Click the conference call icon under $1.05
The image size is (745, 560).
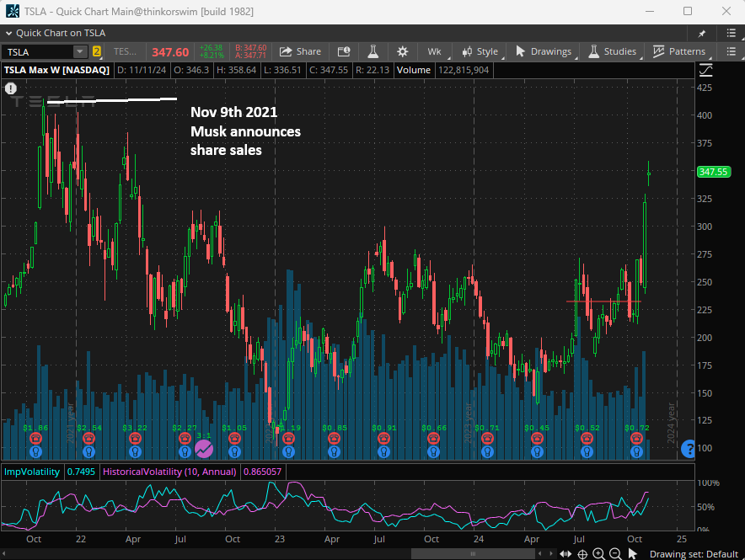[235, 439]
